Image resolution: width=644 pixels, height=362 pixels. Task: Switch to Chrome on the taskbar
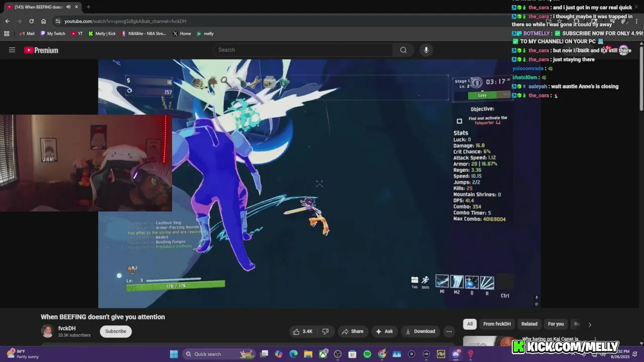pos(382,354)
